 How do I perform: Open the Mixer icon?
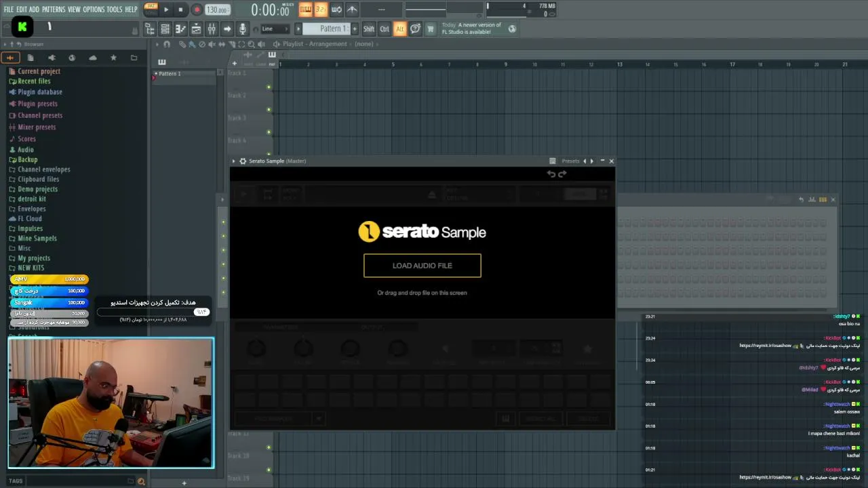tap(212, 28)
